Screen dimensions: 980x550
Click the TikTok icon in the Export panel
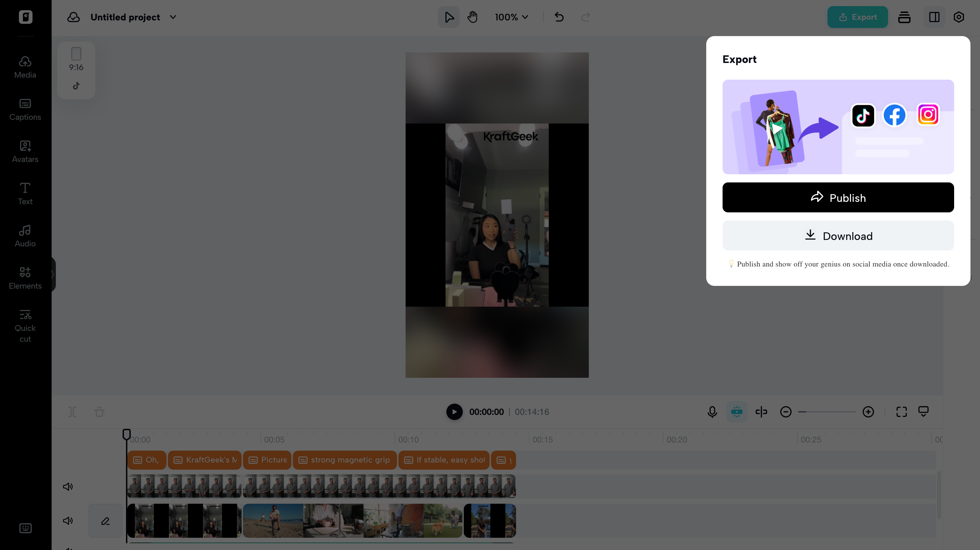point(863,115)
